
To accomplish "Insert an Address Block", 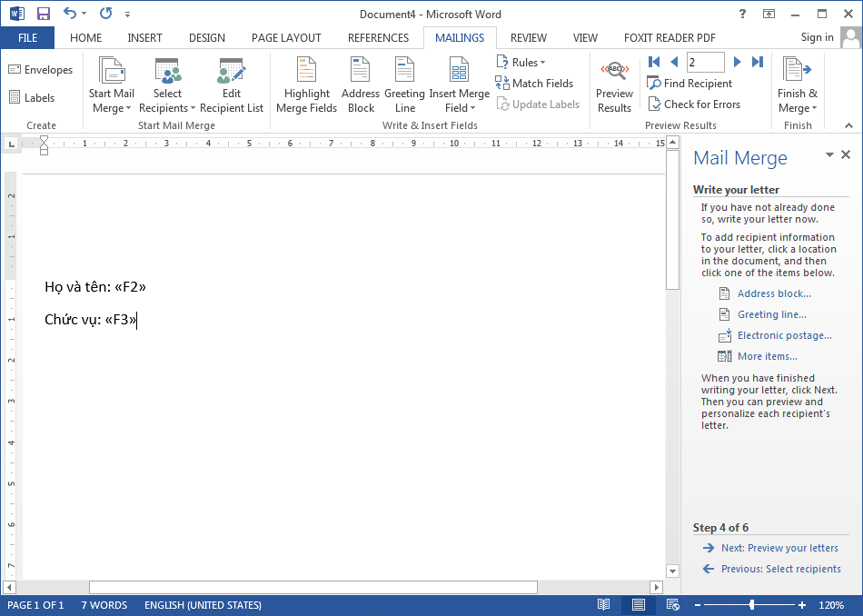I will 361,85.
